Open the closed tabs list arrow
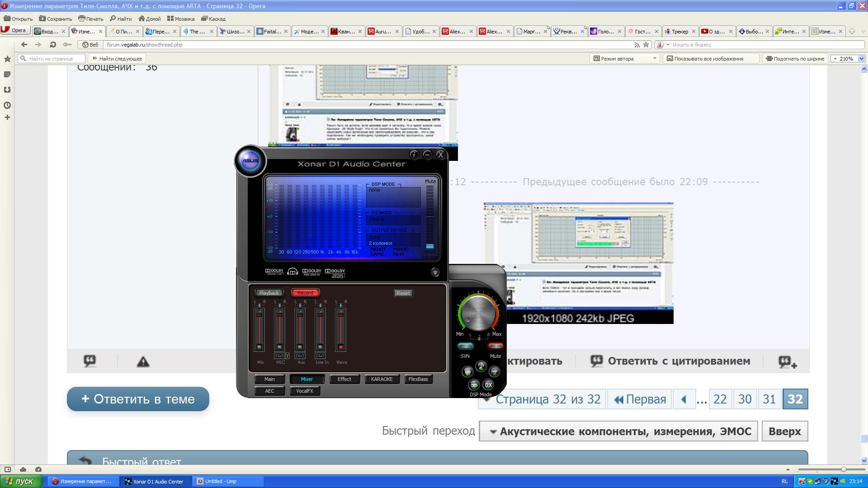This screenshot has height=488, width=868. pos(863,31)
